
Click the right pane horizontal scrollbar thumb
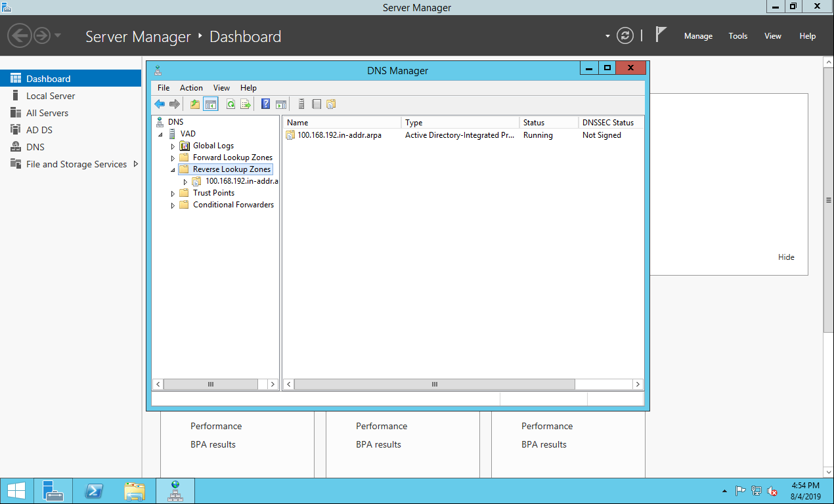[435, 385]
